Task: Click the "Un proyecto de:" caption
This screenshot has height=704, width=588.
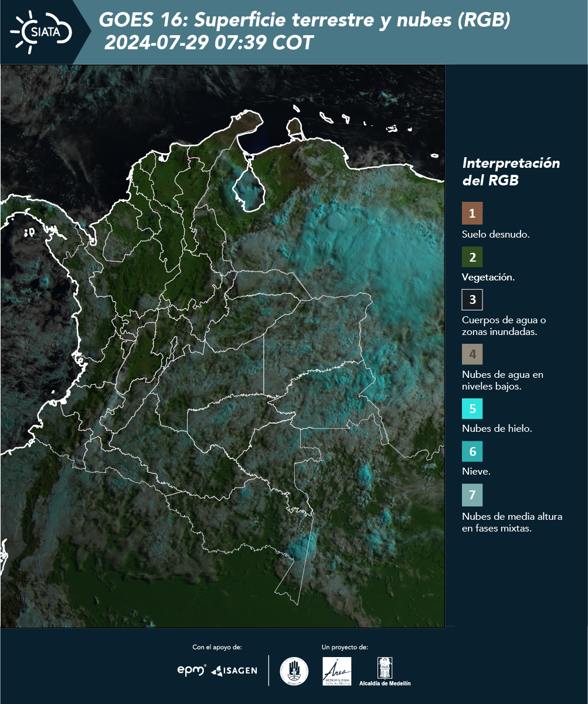Action: tap(345, 647)
